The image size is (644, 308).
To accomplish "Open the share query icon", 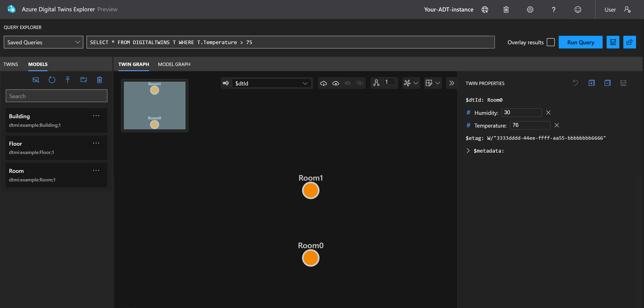I will click(x=629, y=42).
